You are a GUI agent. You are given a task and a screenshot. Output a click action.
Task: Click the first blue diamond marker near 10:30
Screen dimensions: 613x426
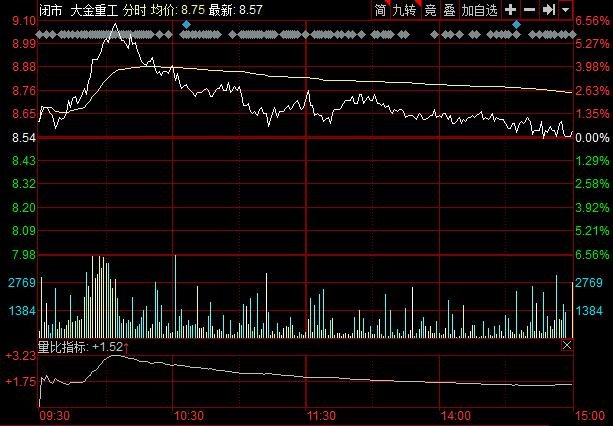point(186,25)
